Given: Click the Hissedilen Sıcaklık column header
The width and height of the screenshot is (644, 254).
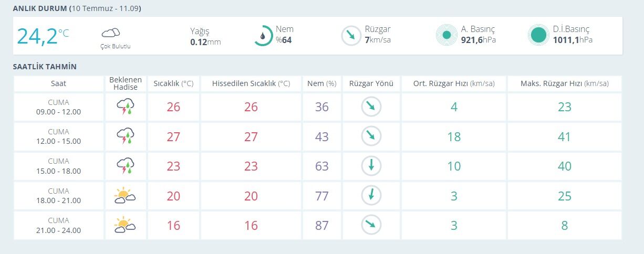Looking at the screenshot, I should tap(251, 83).
